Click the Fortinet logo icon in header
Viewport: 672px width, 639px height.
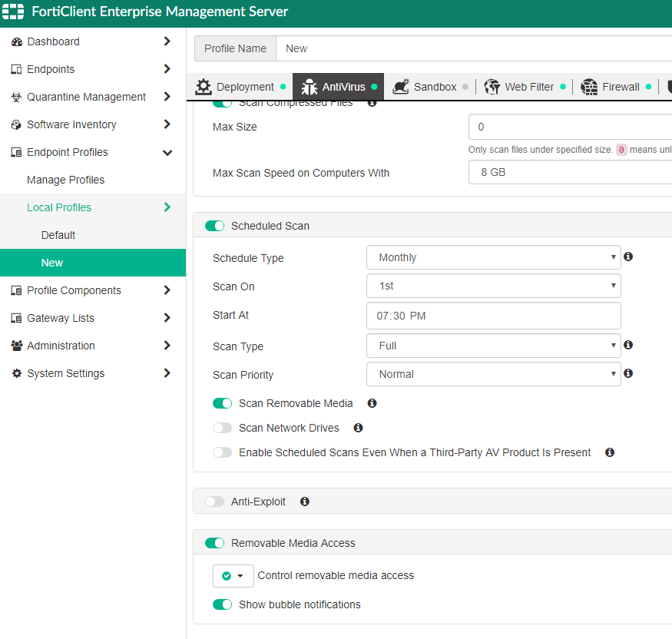pyautogui.click(x=14, y=12)
